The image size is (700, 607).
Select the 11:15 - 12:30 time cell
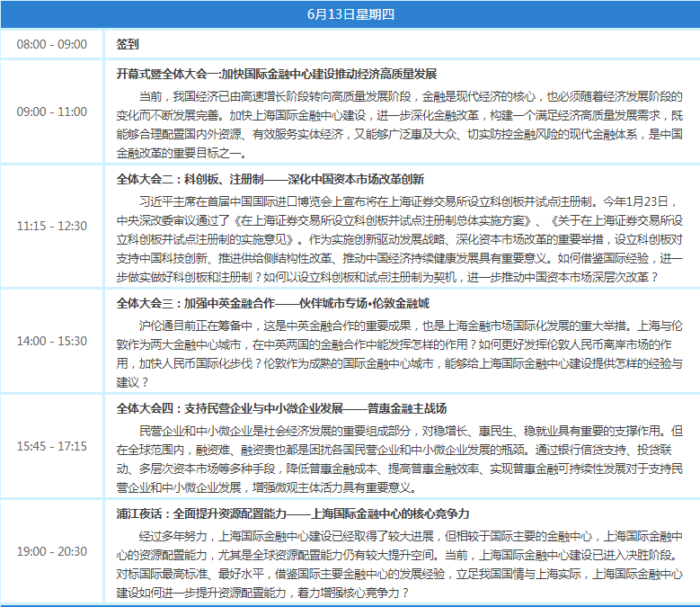(52, 226)
